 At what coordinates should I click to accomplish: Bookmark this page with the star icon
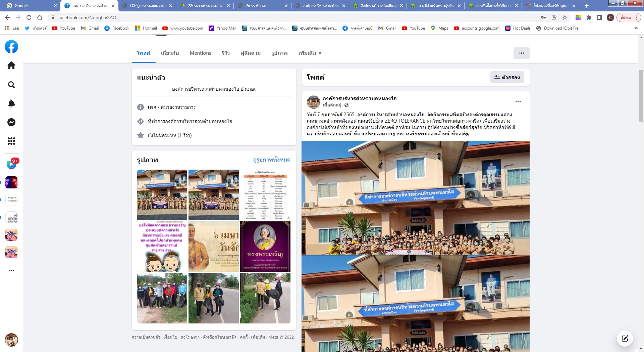(565, 17)
